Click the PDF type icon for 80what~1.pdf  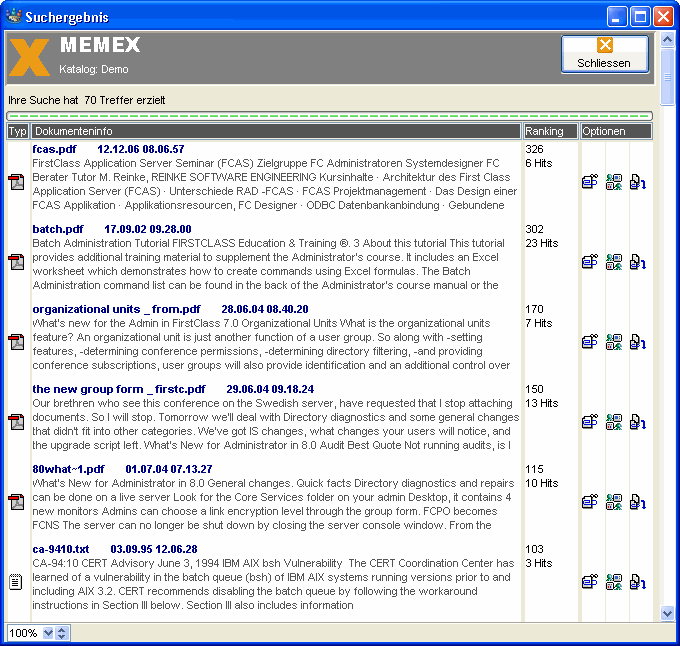[x=16, y=502]
